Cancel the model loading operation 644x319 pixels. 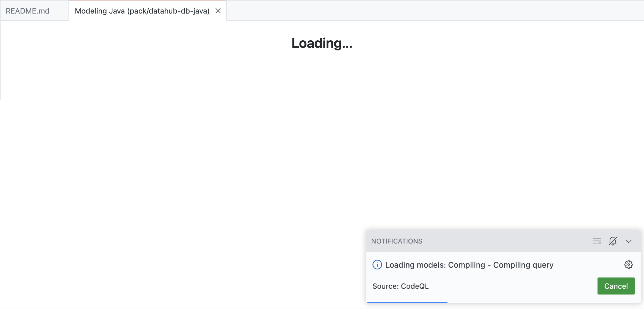point(616,286)
